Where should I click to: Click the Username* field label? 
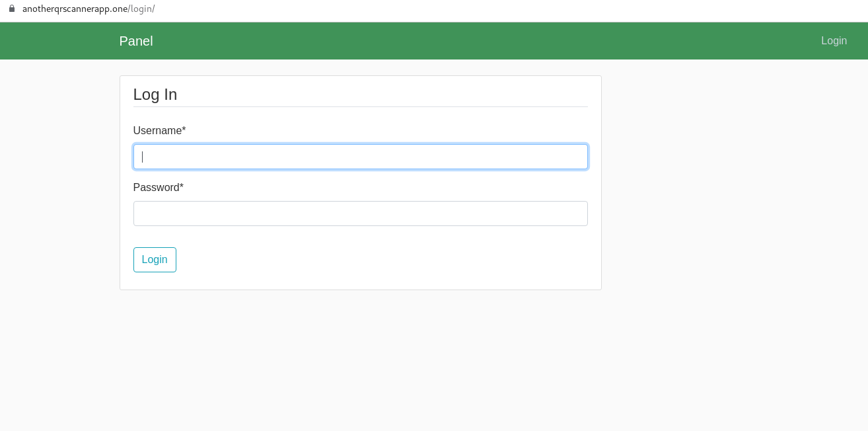[x=159, y=131]
